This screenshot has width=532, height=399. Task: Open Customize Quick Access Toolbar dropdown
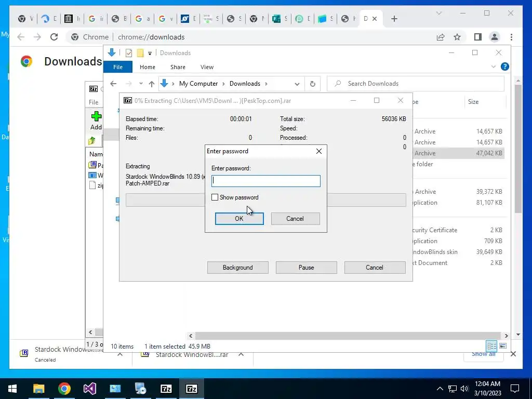click(150, 54)
